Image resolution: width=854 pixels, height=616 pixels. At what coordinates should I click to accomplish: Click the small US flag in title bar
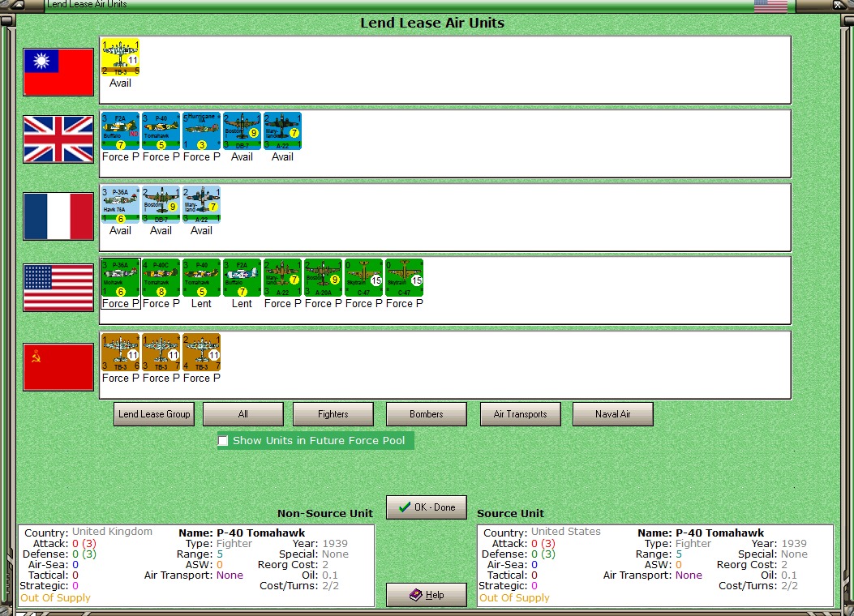[770, 6]
